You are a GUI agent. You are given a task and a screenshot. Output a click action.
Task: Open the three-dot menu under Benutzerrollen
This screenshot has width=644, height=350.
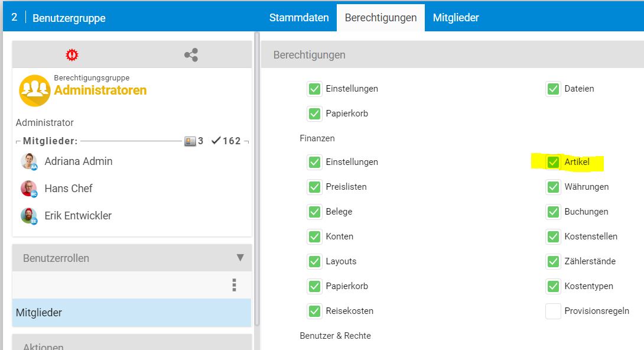(x=234, y=286)
